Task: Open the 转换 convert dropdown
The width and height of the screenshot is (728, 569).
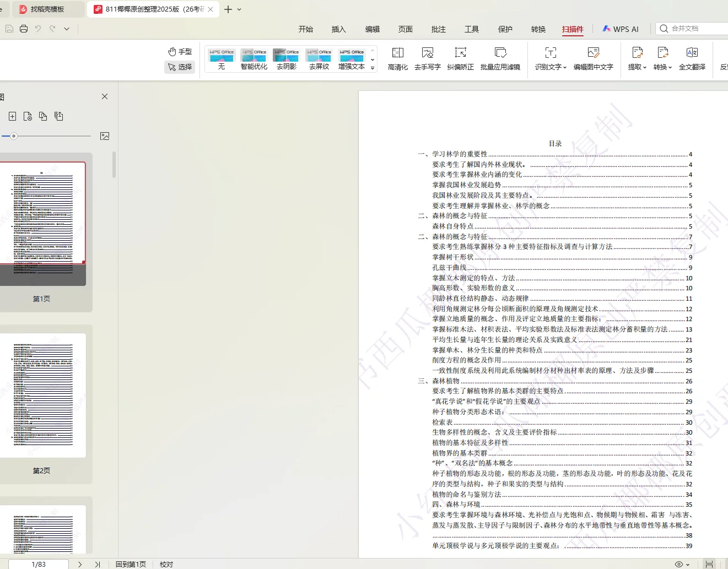Action: [661, 59]
